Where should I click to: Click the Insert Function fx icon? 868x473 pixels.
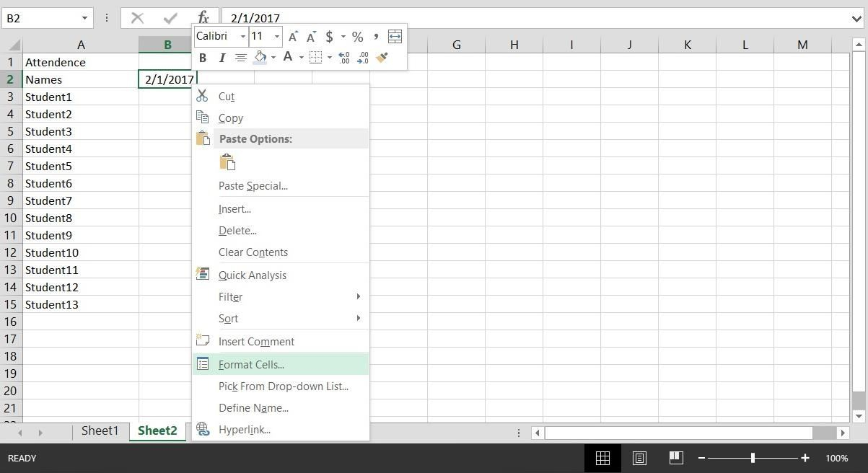click(x=203, y=18)
